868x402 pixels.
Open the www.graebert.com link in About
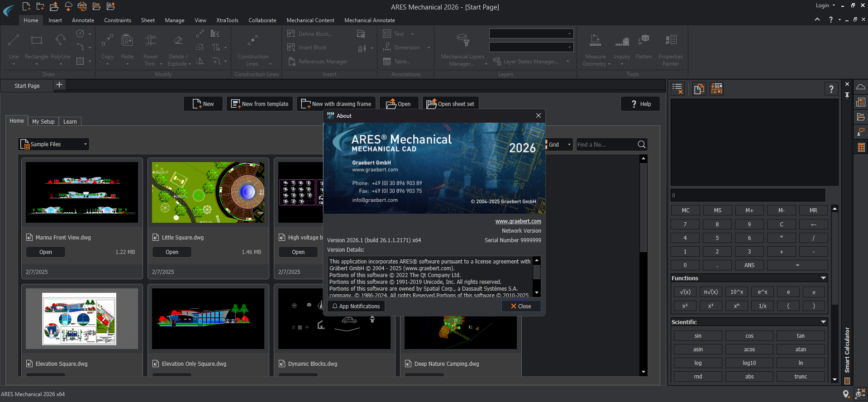(x=518, y=221)
